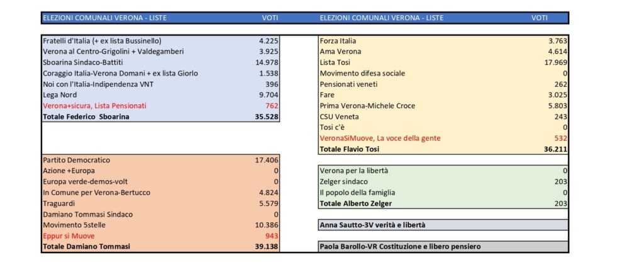644x265 pixels.
Task: Select the Totale Damiano Tommasi value 39.138
Action: click(x=267, y=247)
